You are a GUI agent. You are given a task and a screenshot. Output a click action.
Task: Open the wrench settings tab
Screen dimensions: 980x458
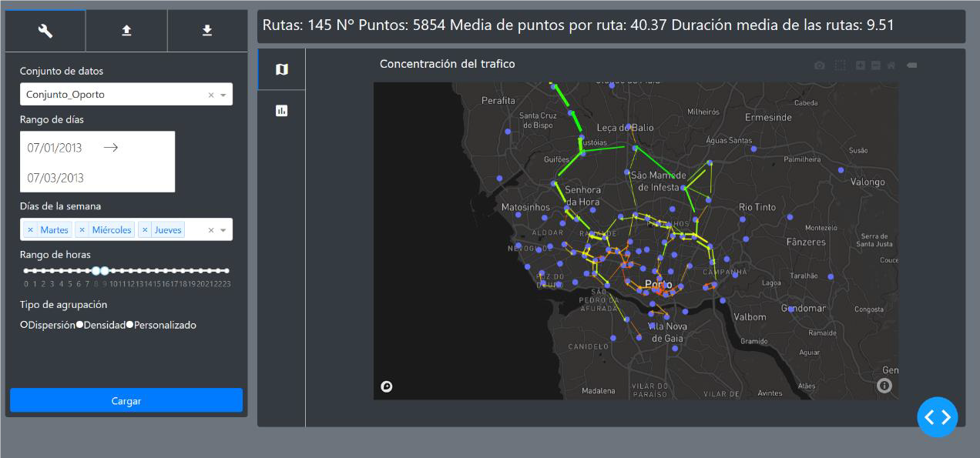click(x=45, y=31)
